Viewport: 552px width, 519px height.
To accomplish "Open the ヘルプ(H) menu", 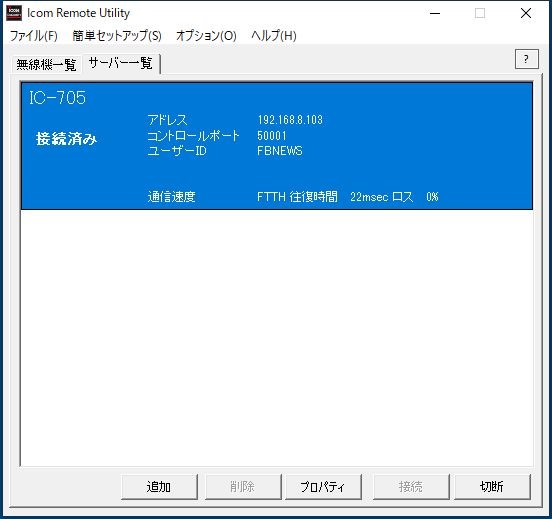I will coord(274,36).
